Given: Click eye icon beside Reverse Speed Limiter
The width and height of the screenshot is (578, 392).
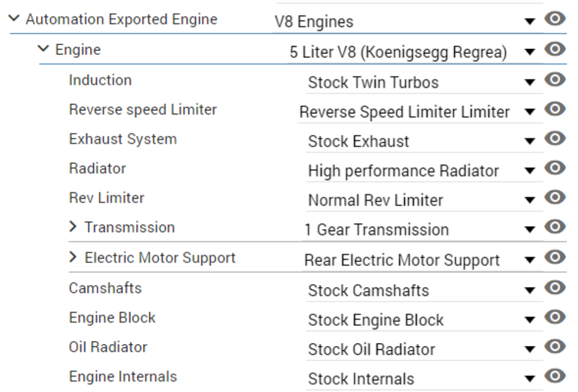Looking at the screenshot, I should click(555, 109).
